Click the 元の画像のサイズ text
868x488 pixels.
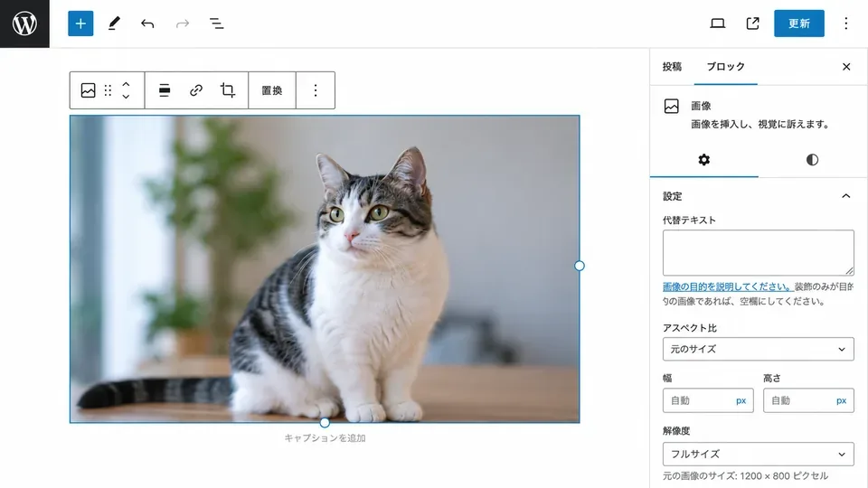(746, 476)
